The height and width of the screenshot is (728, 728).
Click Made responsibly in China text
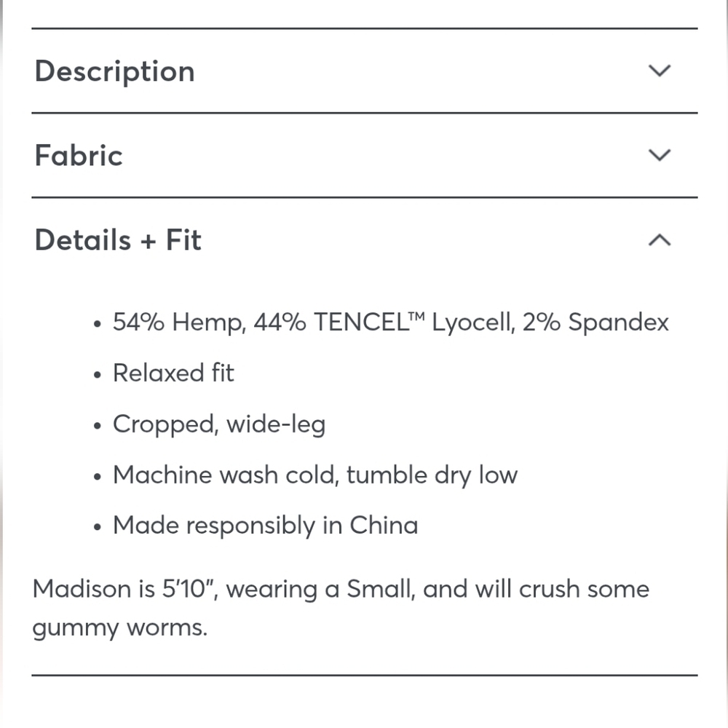click(265, 526)
